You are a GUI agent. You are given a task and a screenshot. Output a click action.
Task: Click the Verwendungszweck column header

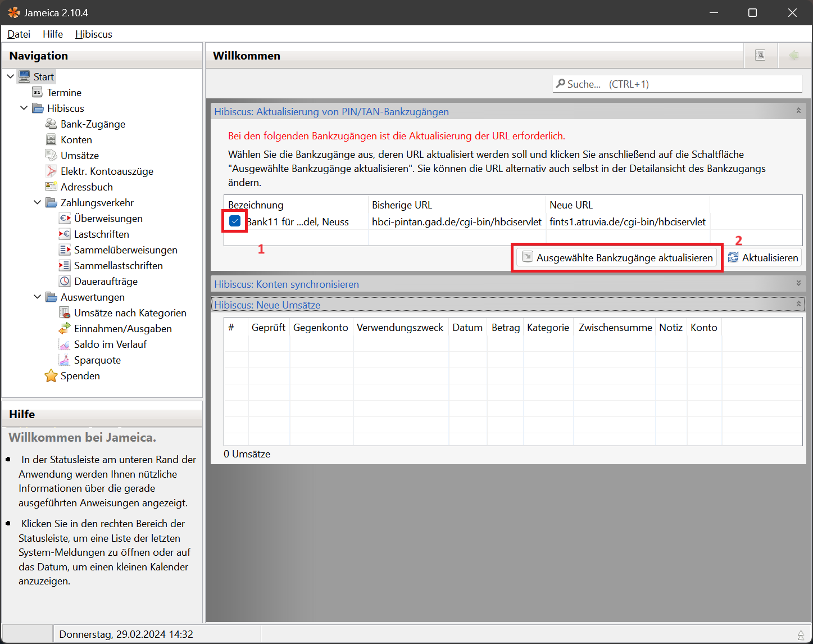pyautogui.click(x=400, y=327)
